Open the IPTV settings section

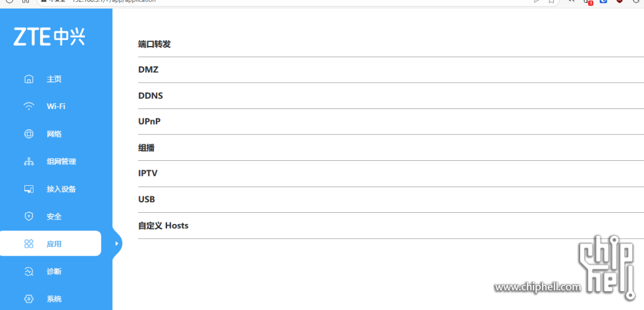tap(148, 173)
